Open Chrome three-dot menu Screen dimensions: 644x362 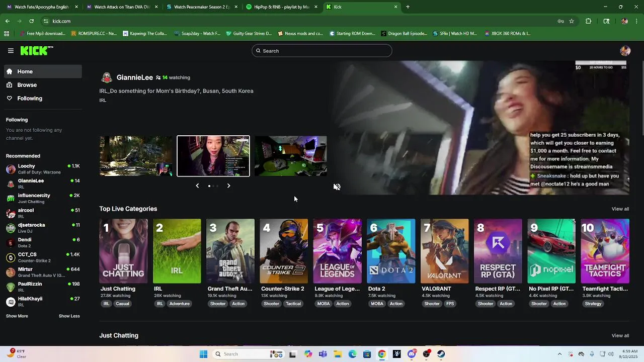click(637, 21)
